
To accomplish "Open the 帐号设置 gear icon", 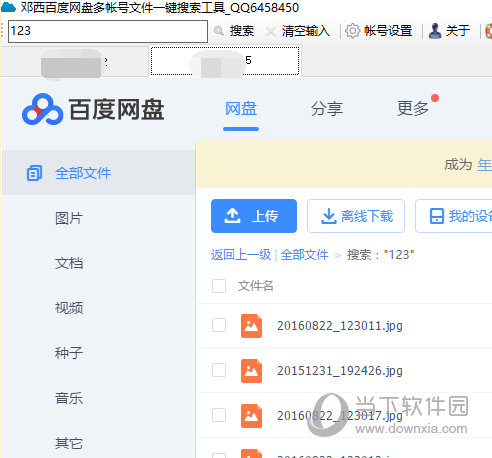I will click(x=352, y=31).
